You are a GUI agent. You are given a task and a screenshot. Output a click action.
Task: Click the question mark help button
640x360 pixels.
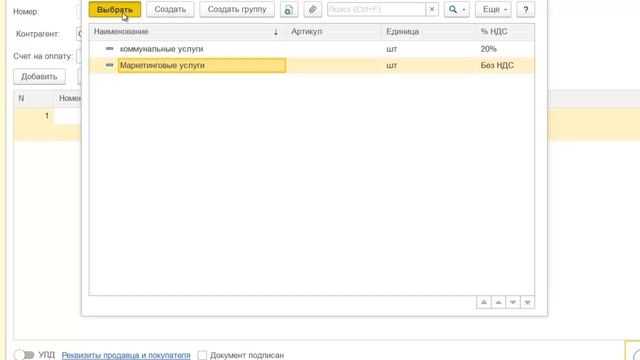[x=526, y=9]
